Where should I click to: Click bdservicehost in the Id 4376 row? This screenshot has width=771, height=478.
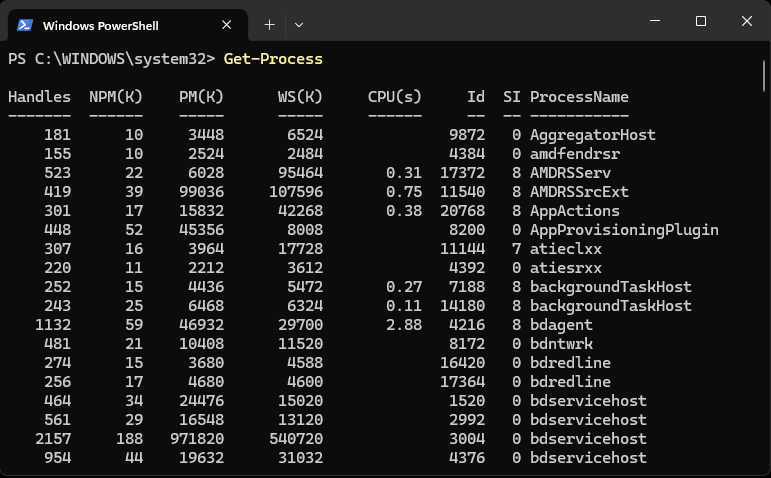tap(588, 458)
